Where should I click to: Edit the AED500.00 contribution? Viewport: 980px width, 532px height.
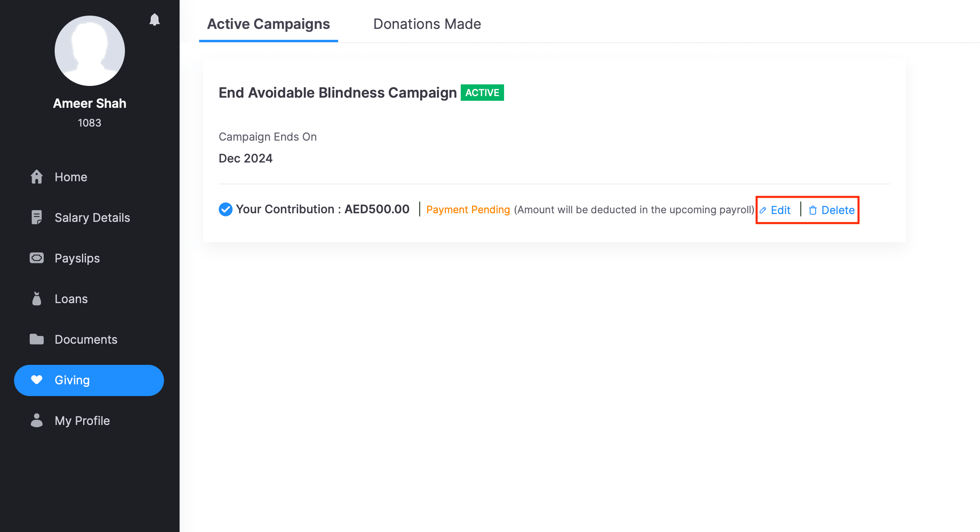click(780, 210)
